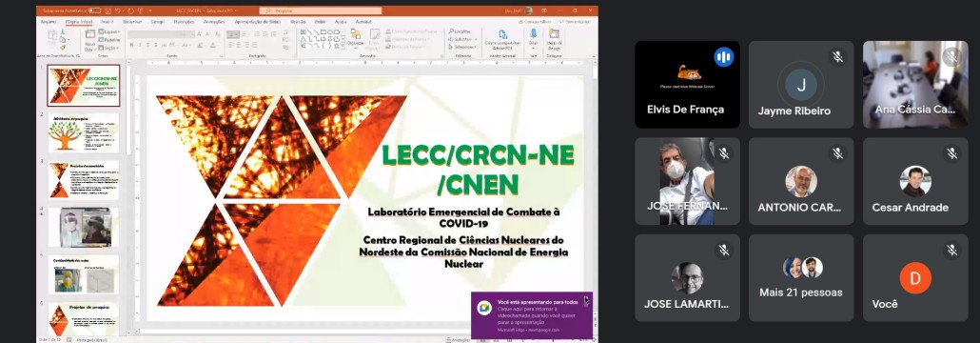
Task: Click the Save icon in the title bar
Action: coord(108,10)
